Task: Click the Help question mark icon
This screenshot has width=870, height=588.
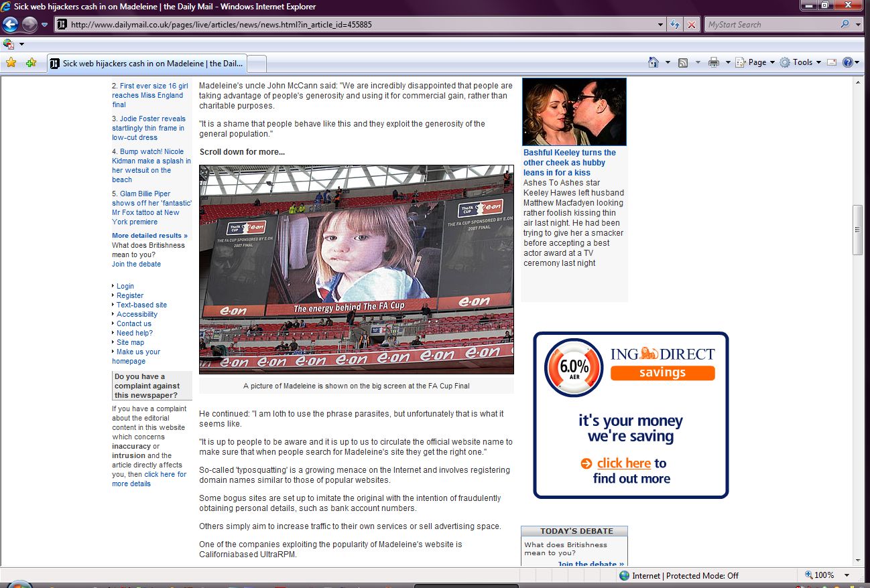Action: click(x=847, y=62)
